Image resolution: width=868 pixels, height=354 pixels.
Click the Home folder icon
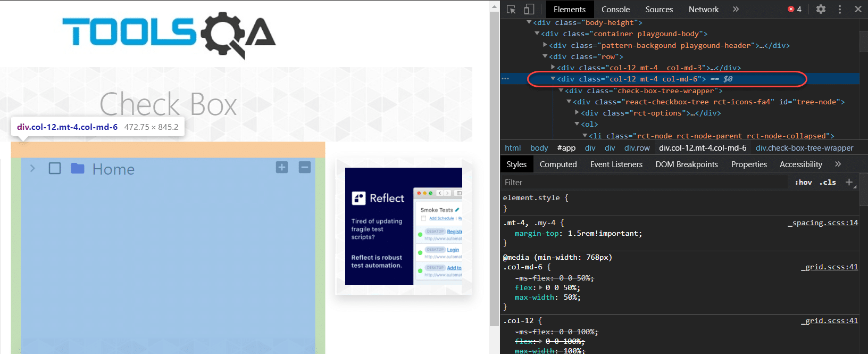[x=78, y=168]
